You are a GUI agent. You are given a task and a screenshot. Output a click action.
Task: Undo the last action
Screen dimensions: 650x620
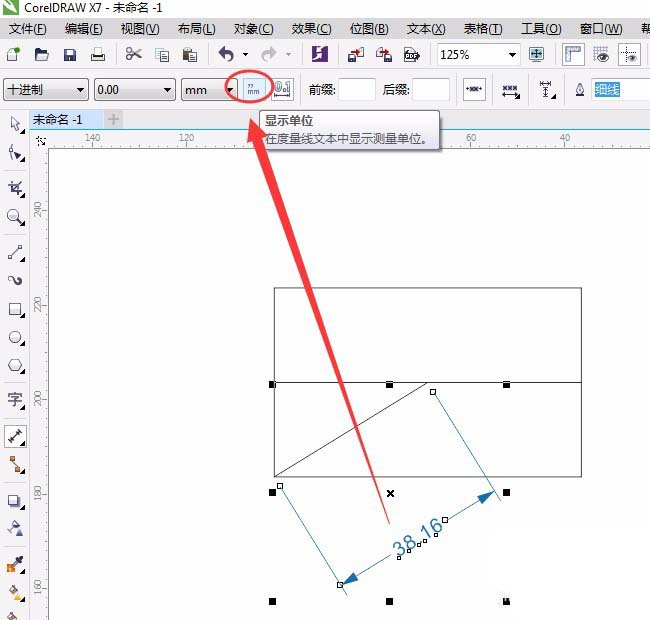coord(227,54)
